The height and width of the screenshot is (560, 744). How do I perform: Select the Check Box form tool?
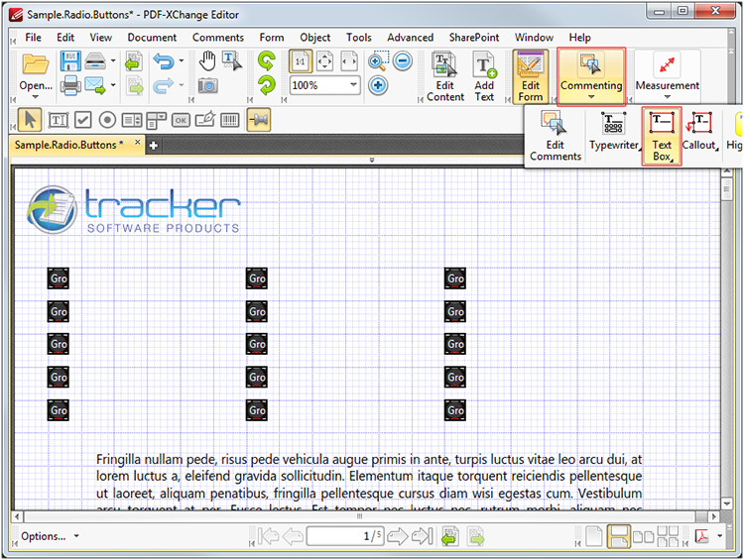pos(83,120)
